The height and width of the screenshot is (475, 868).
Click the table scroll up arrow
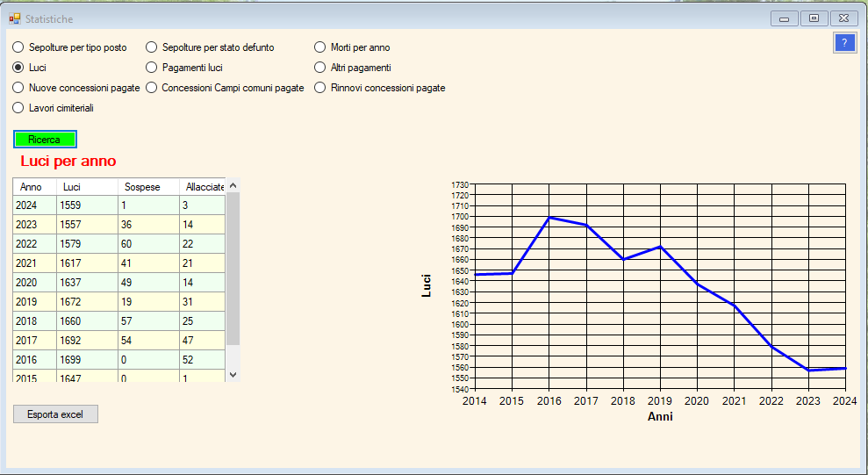click(x=233, y=186)
